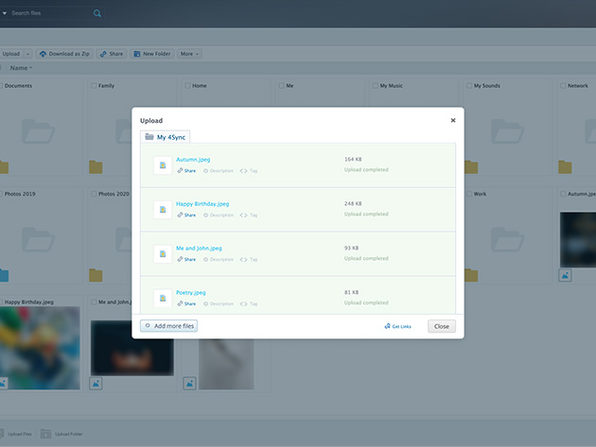The width and height of the screenshot is (596, 447).
Task: Open the Happy Birthday.jpeg file icon in upload list
Action: coord(163,209)
